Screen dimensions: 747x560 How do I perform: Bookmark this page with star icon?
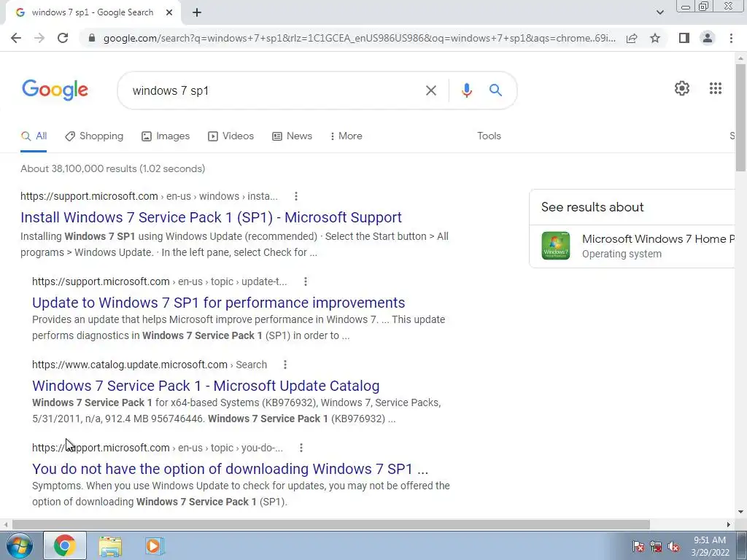(x=655, y=38)
